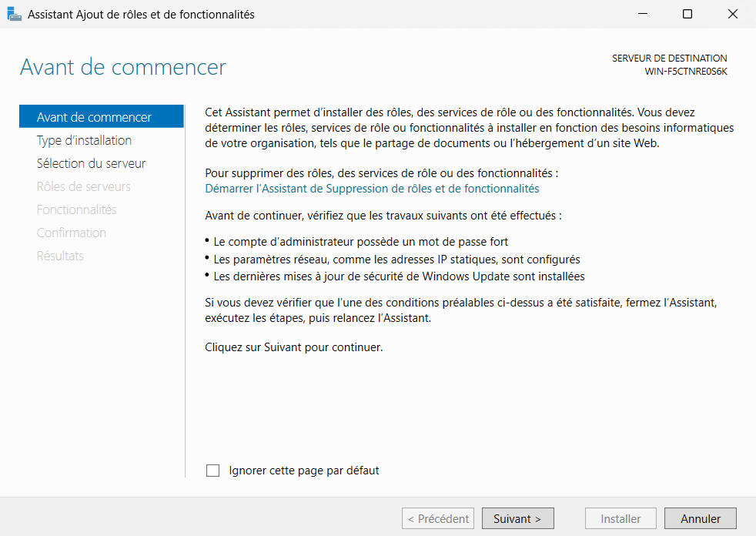756x536 pixels.
Task: Toggle the Ignorer cette page par défaut checkbox
Action: pos(213,471)
